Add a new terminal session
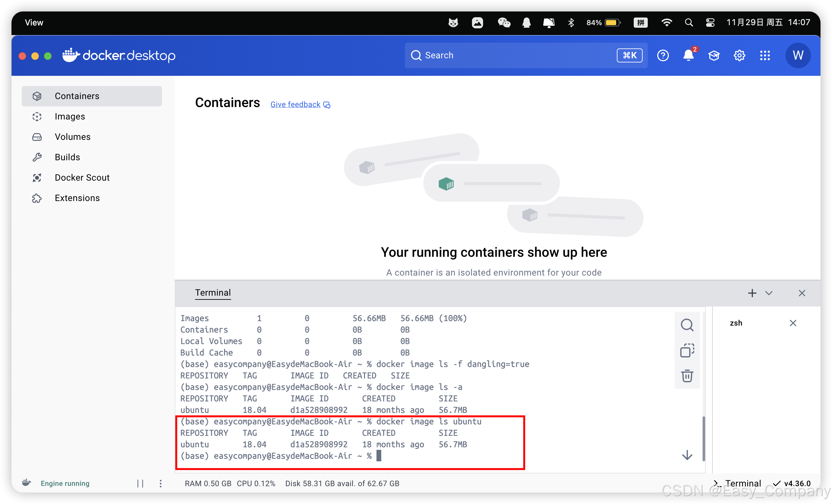 [x=752, y=293]
